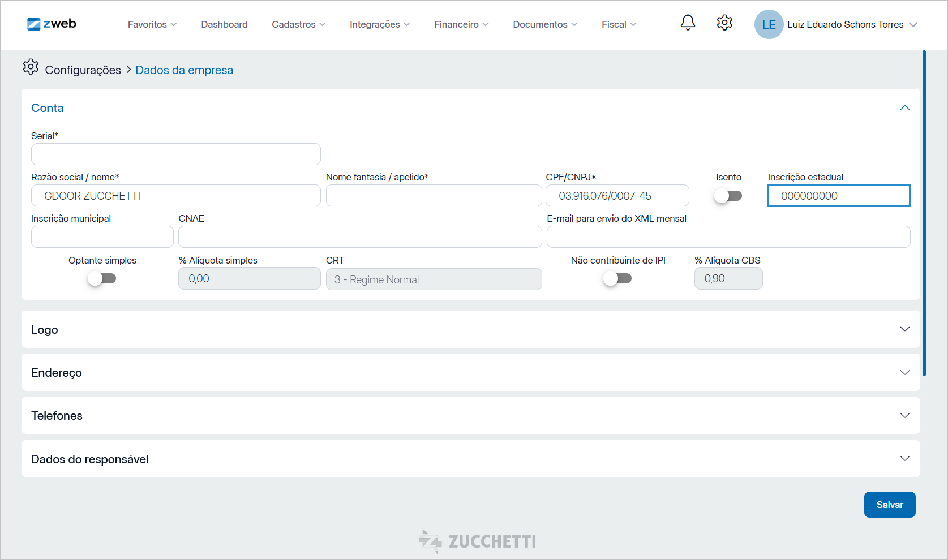This screenshot has width=948, height=560.
Task: Go to Dashboard
Action: point(224,24)
